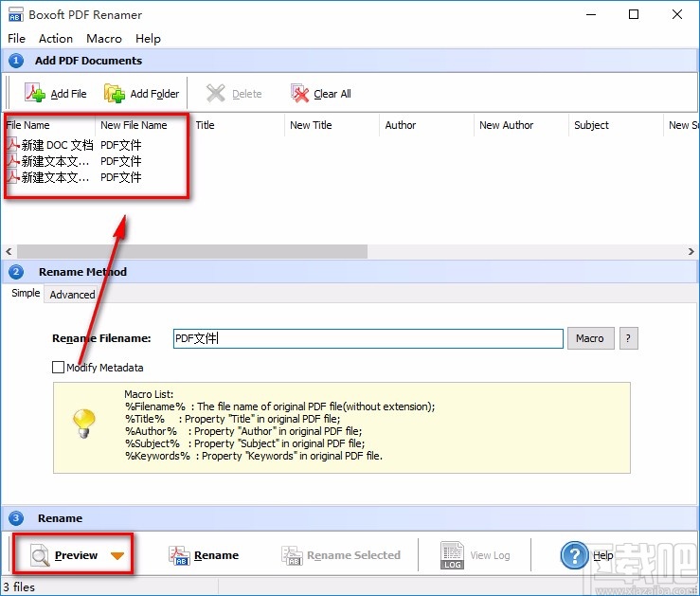
Task: Maximize the Boxoft PDF Renamer window
Action: coord(634,15)
